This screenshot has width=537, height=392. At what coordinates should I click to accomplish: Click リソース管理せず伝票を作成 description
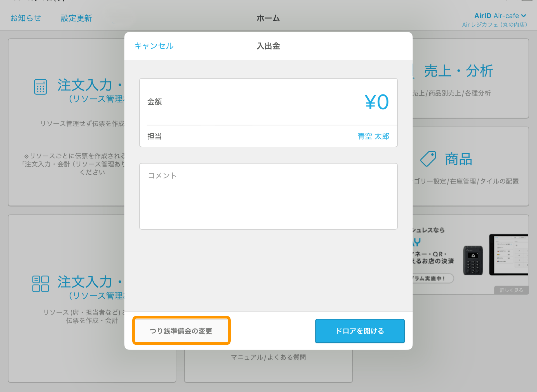click(82, 123)
